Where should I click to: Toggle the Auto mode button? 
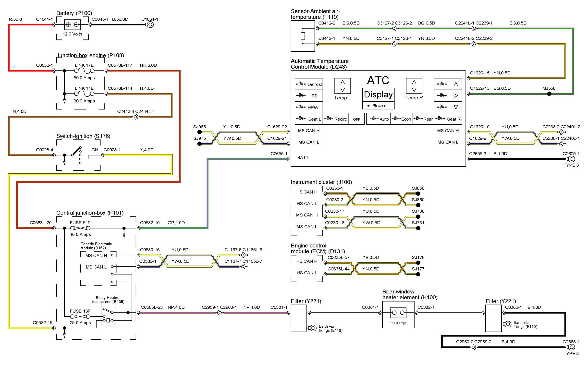379,119
